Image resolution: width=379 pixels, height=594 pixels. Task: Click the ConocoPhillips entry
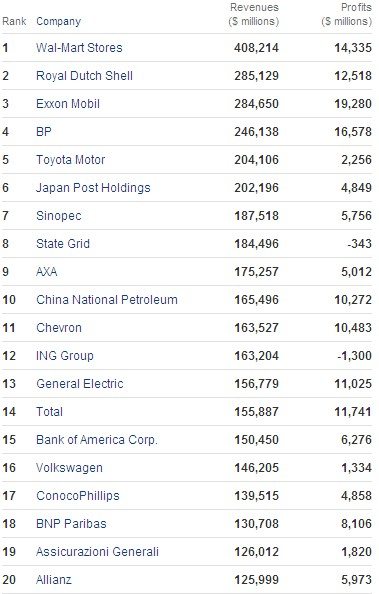pyautogui.click(x=78, y=496)
